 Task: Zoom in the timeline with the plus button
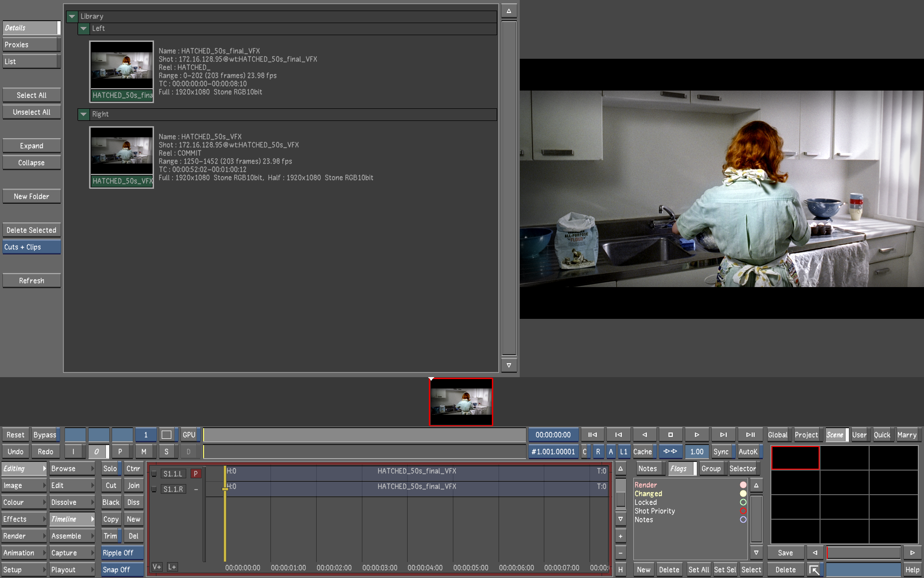point(620,536)
